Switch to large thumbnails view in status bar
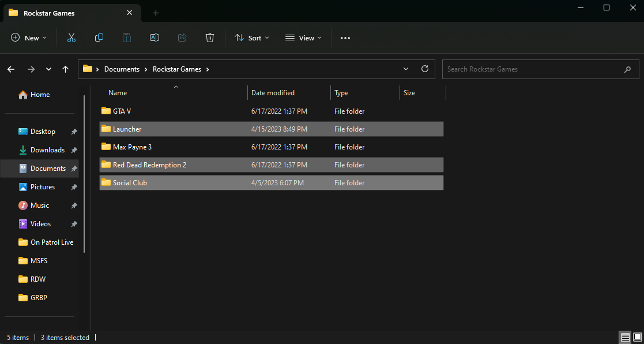 click(x=637, y=337)
